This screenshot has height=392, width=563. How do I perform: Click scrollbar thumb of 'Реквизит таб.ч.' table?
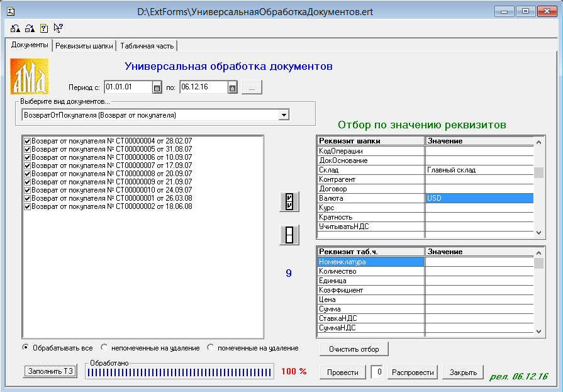(x=538, y=264)
